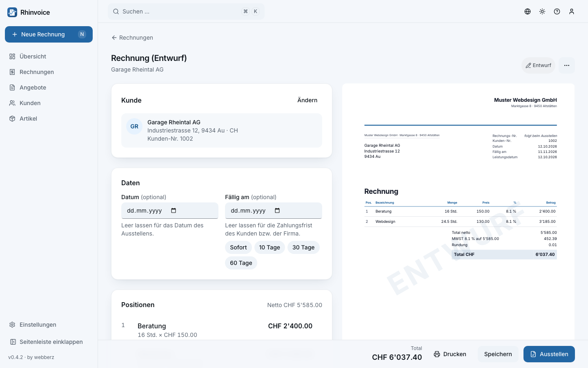Click Total CHF row in invoice preview

click(x=504, y=254)
